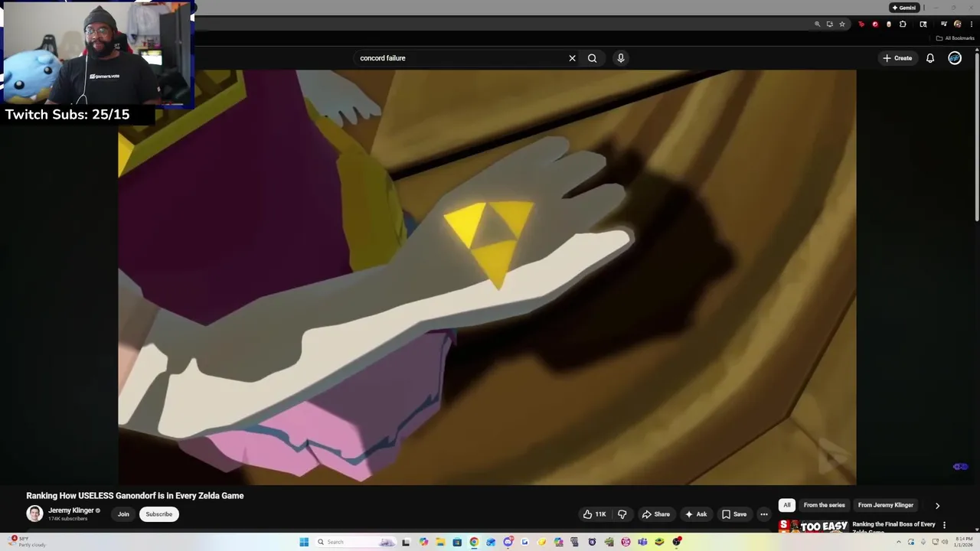Open YouTube notifications bell
The width and height of the screenshot is (980, 551).
click(x=930, y=58)
